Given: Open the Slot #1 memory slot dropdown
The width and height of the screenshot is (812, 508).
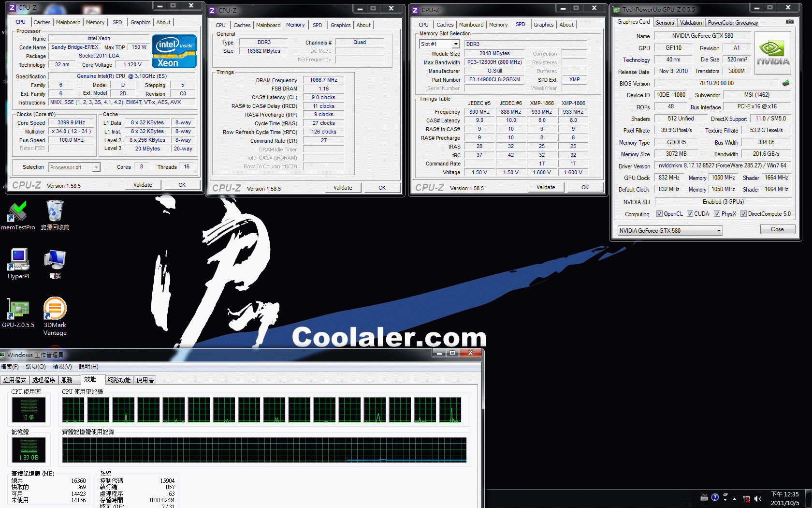Looking at the screenshot, I should (x=439, y=44).
